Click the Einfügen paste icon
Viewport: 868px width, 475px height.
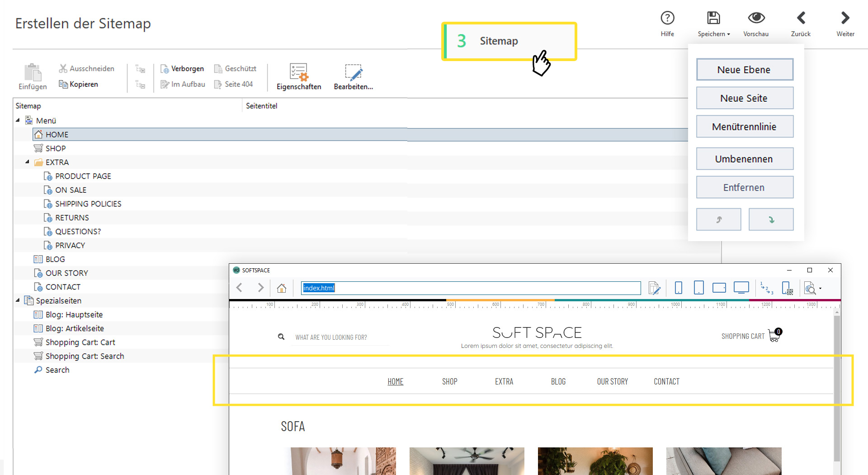coord(33,72)
